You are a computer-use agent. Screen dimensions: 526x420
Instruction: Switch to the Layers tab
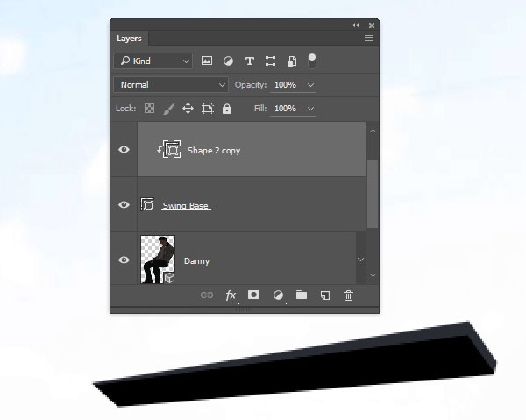click(x=129, y=39)
